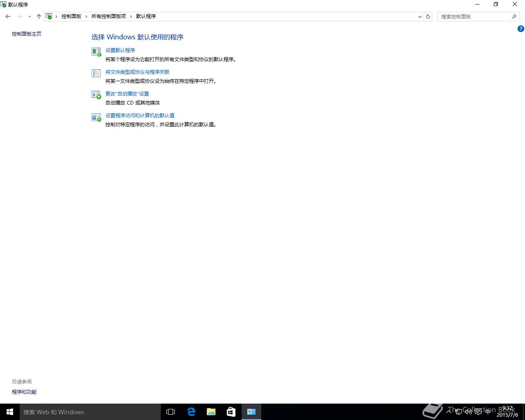Restore down the 默认程序 window
Viewport: 525px width, 420px height.
496,5
